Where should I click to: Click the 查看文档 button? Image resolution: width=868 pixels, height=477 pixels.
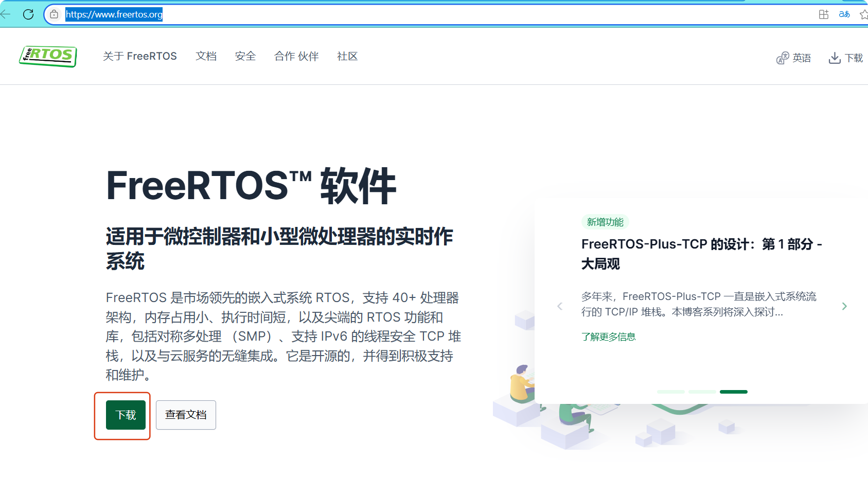(186, 415)
